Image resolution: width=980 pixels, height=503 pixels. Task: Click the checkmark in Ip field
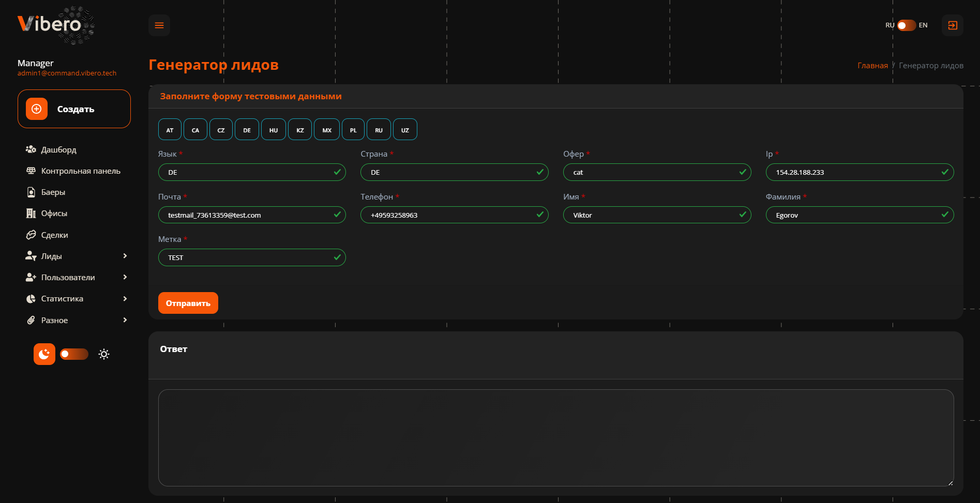point(945,172)
